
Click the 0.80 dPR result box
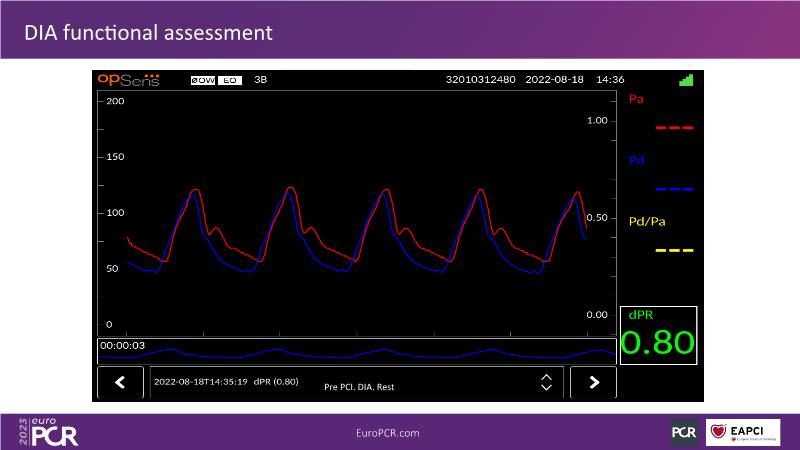click(x=657, y=335)
